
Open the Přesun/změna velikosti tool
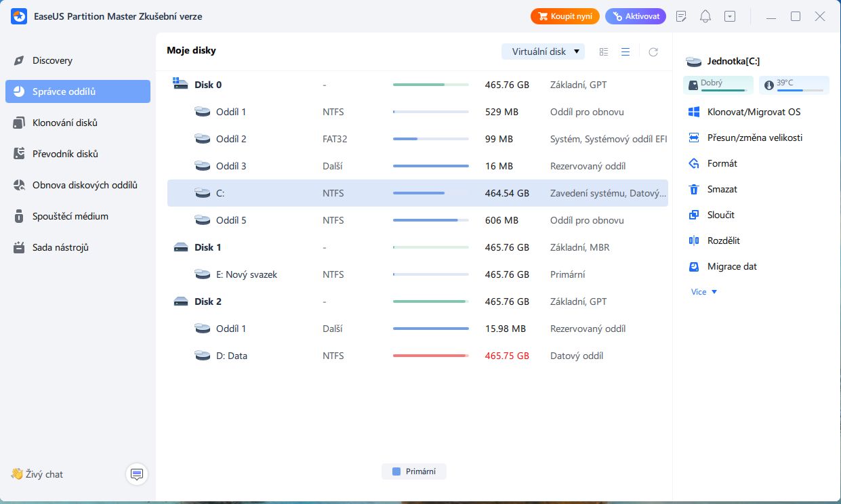(693, 137)
